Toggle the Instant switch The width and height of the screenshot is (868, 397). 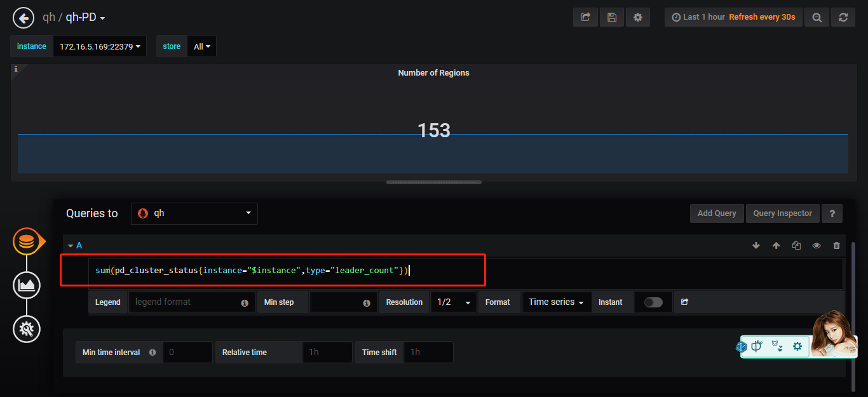653,302
